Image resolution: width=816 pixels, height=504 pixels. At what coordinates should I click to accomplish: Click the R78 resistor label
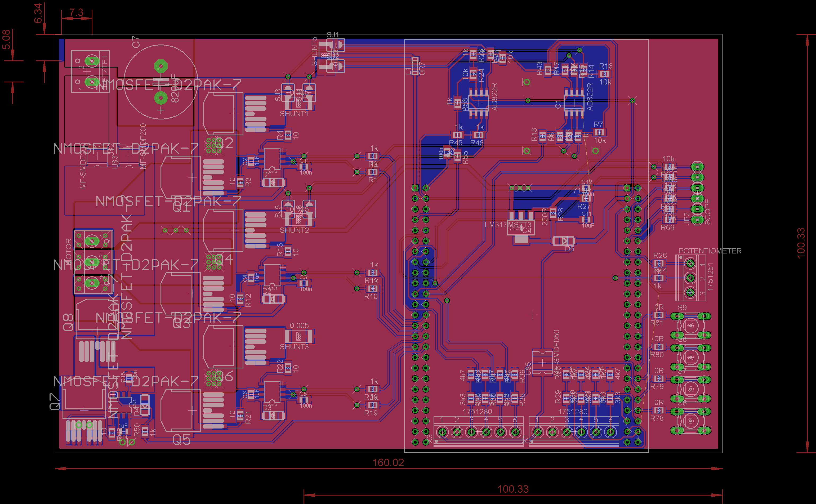tap(657, 418)
